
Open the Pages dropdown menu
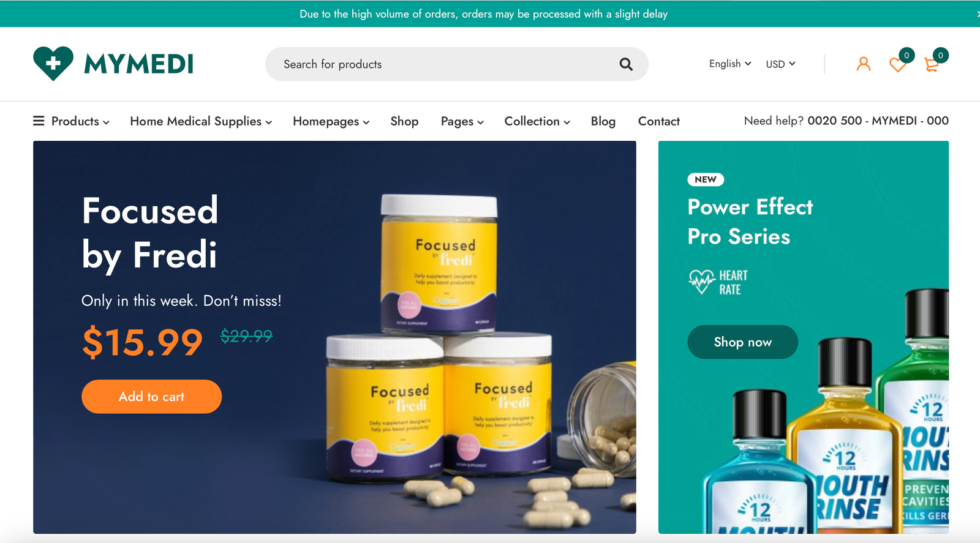(x=462, y=121)
